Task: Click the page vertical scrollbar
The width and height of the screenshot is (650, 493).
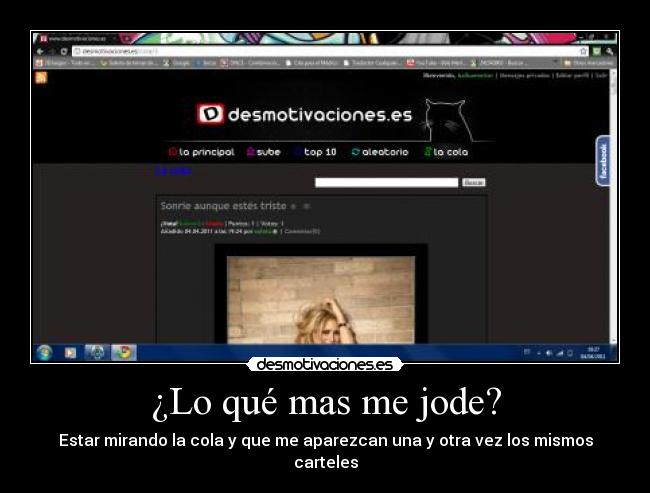Action: [614, 206]
